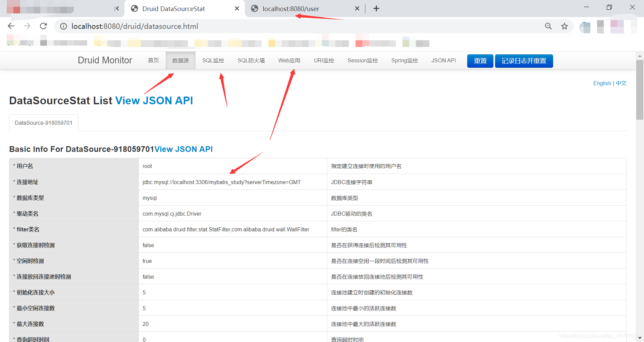Open the SQL防火墙 nav item
Screen dimensions: 644x342
coord(251,61)
